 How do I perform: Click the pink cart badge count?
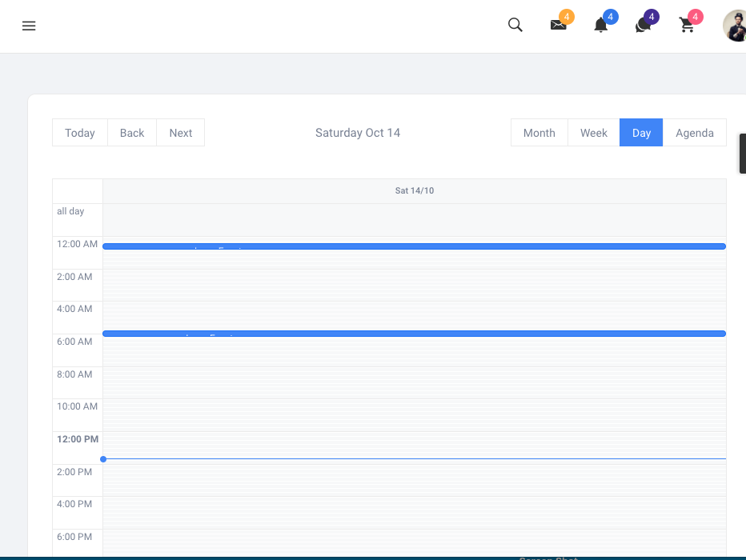click(x=695, y=17)
